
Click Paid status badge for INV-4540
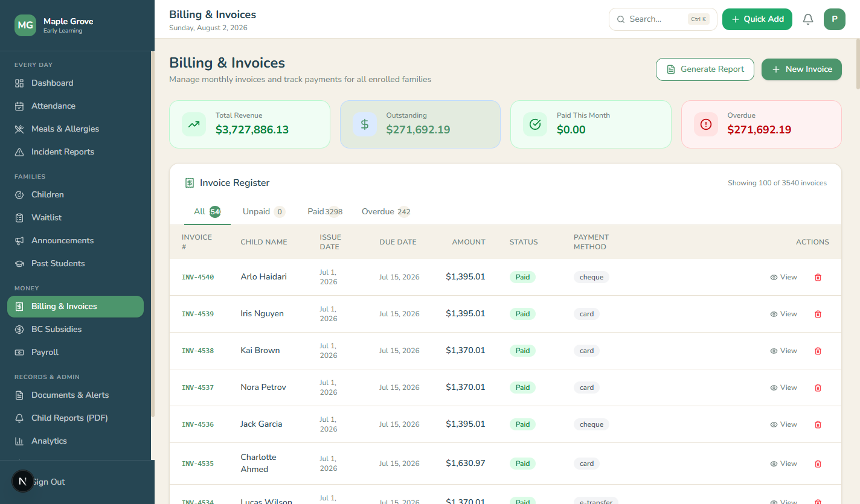pos(522,278)
